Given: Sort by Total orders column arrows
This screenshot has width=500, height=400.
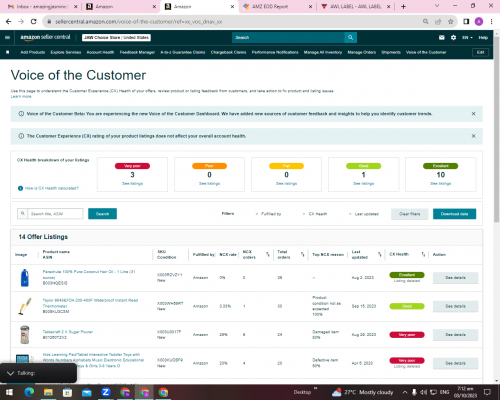Looking at the screenshot, I should (303, 254).
